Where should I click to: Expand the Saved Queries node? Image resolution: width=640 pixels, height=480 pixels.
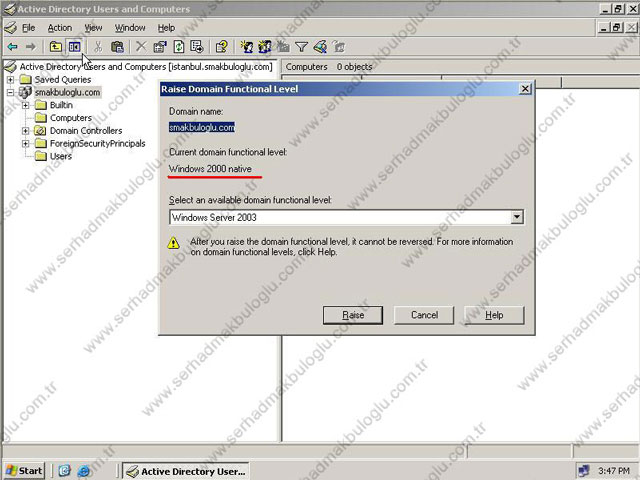10,80
